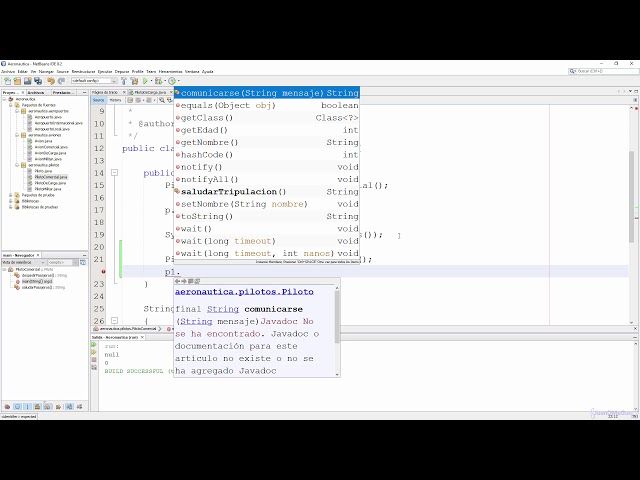Click the Profile Project clock icon

(x=172, y=81)
